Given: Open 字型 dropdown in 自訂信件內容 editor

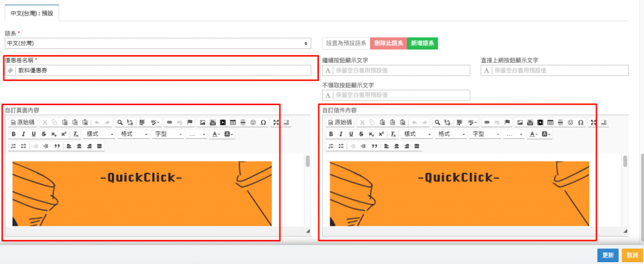Looking at the screenshot, I should click(x=485, y=134).
